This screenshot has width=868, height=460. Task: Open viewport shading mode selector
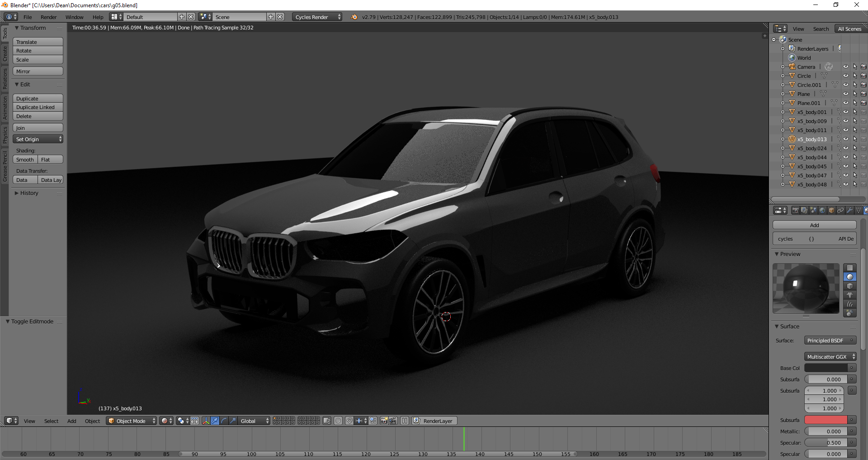click(166, 421)
